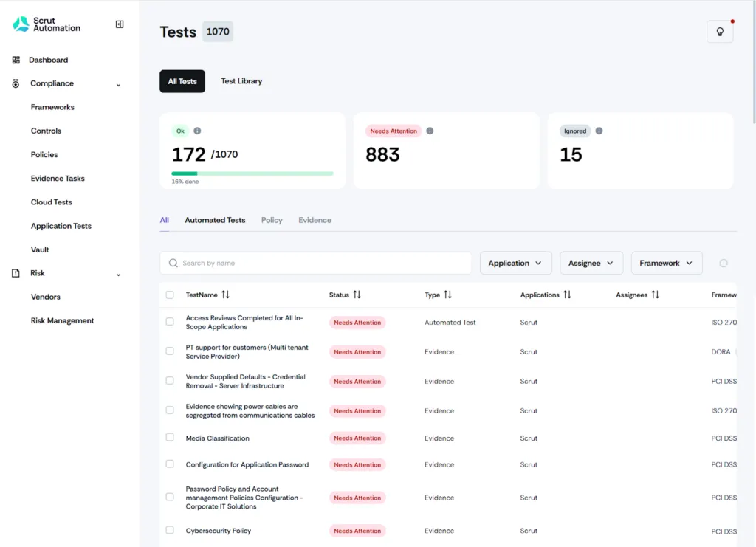Tick the checkbox for Cybersecurity Policy row

tap(168, 531)
